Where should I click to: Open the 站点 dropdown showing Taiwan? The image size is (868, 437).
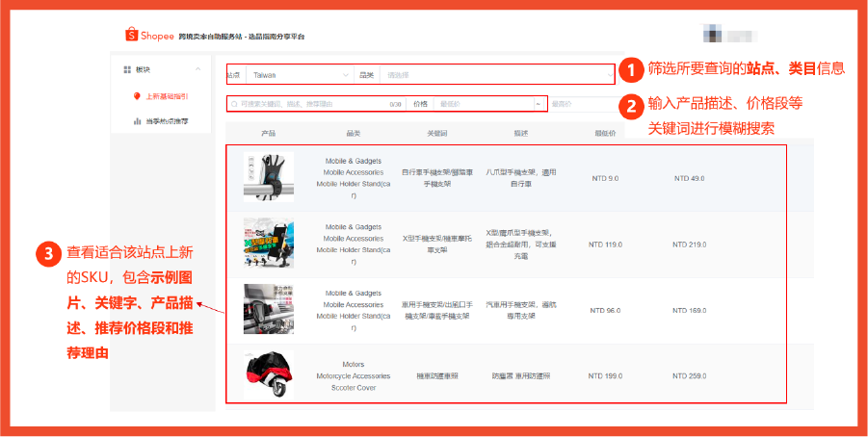pyautogui.click(x=300, y=75)
